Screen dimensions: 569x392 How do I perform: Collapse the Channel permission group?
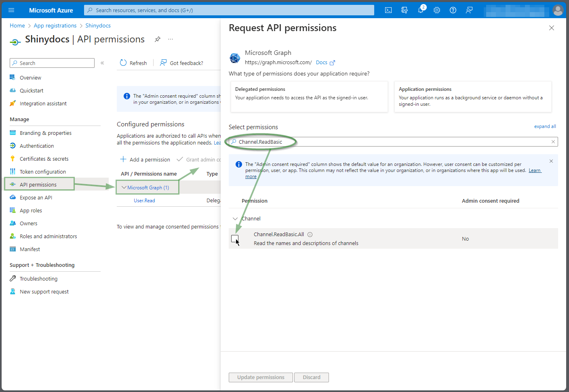[x=235, y=219]
